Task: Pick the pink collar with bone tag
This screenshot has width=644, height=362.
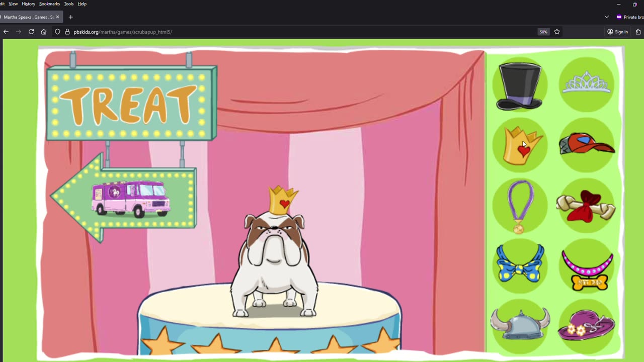Action: pyautogui.click(x=587, y=270)
